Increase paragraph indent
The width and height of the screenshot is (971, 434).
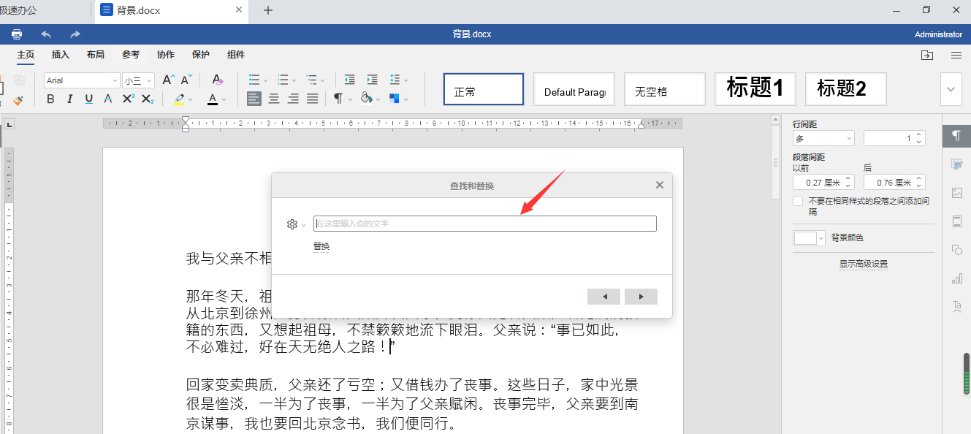pyautogui.click(x=372, y=80)
